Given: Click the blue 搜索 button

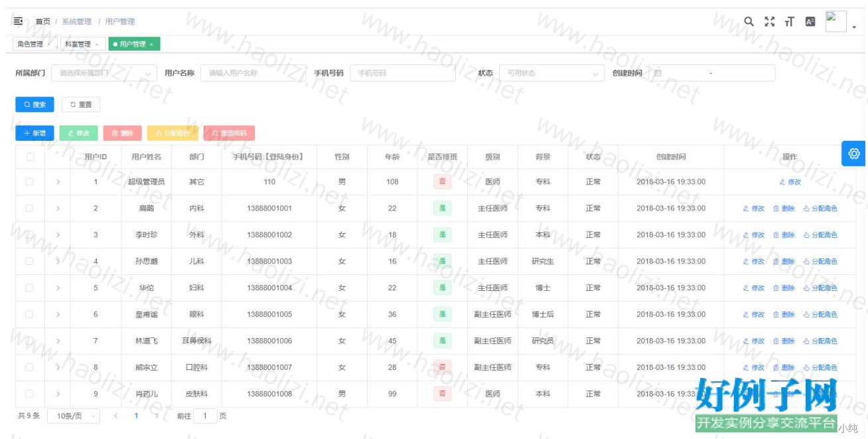Looking at the screenshot, I should coord(35,104).
